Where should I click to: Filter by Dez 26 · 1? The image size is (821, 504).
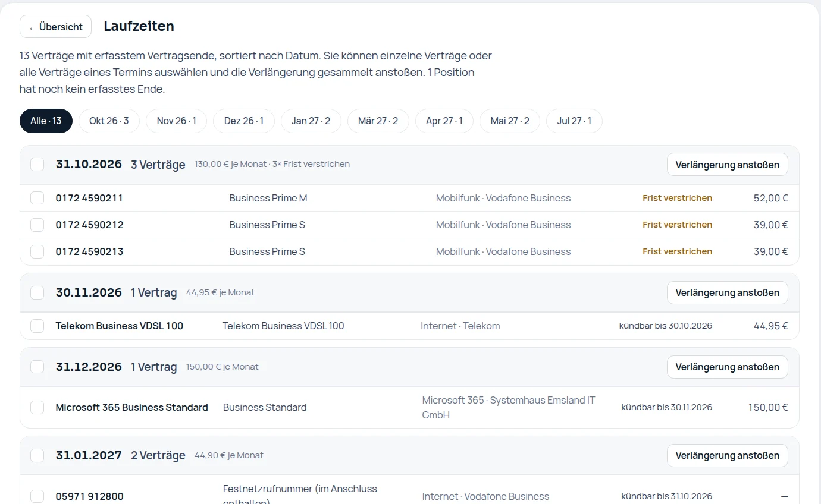244,121
